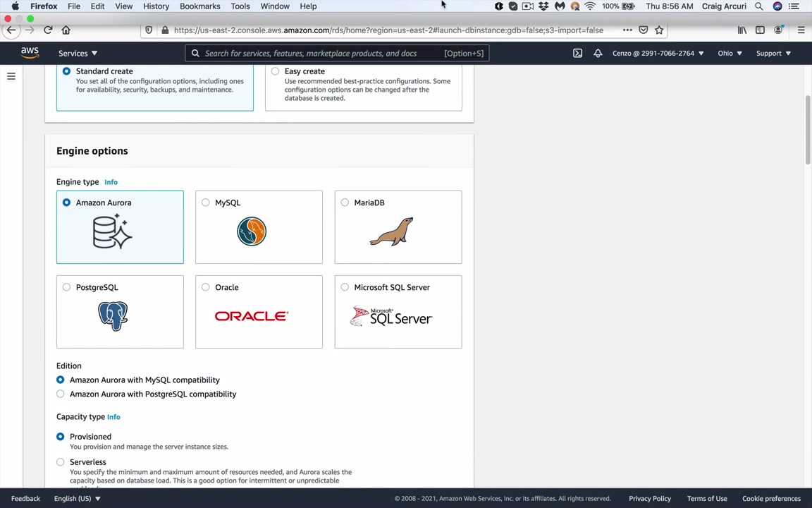Screen dimensions: 812x508
Task: Open the View menu
Action: coord(124,6)
